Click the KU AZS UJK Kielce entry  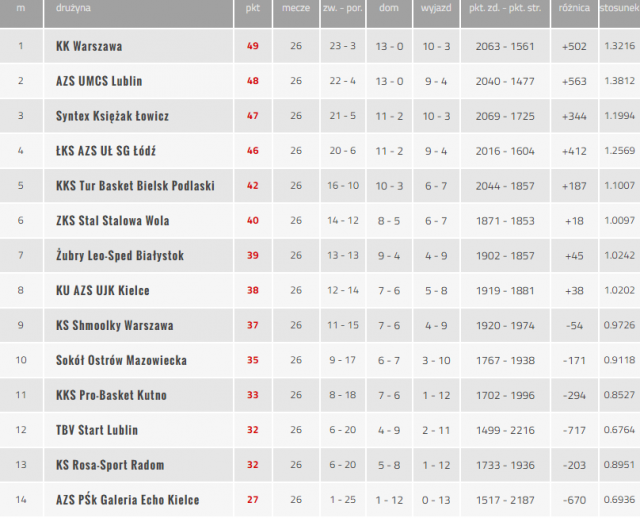pos(103,291)
